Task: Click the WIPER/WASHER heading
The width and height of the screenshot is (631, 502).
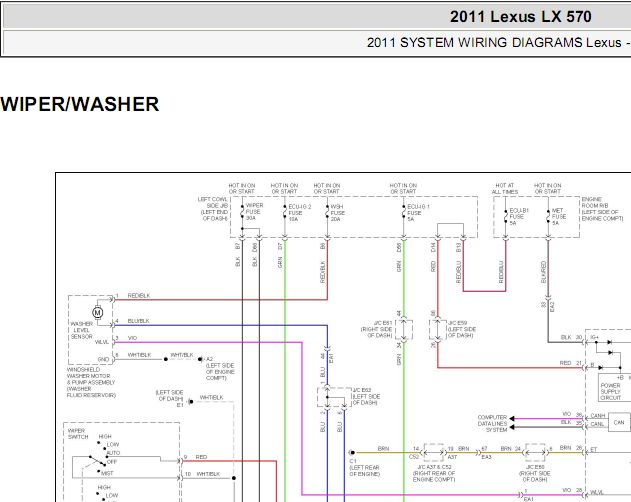Action: tap(80, 104)
